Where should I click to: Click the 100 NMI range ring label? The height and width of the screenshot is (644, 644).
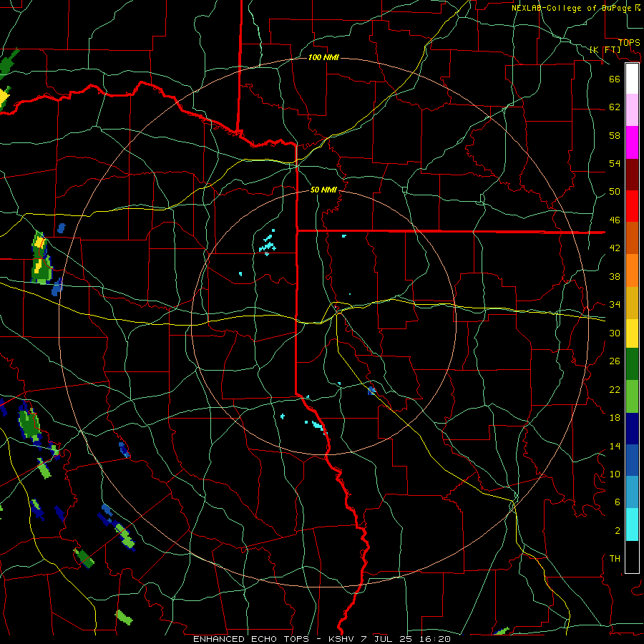(x=323, y=57)
